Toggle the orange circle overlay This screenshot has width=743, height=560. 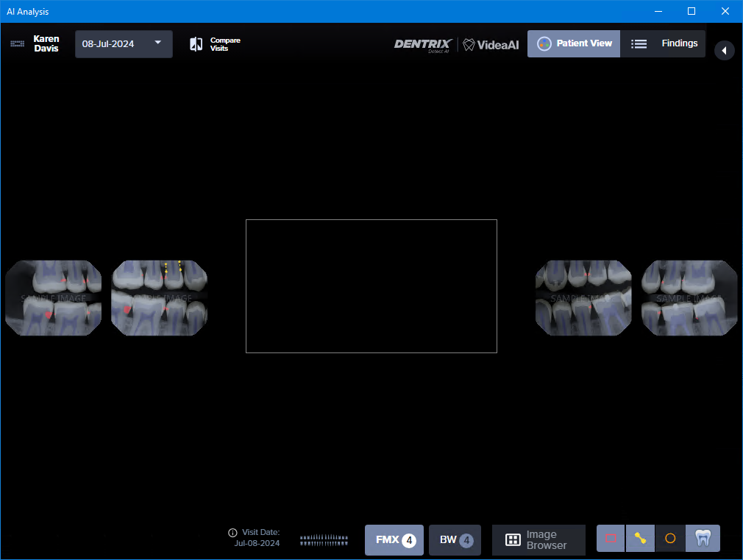click(670, 539)
